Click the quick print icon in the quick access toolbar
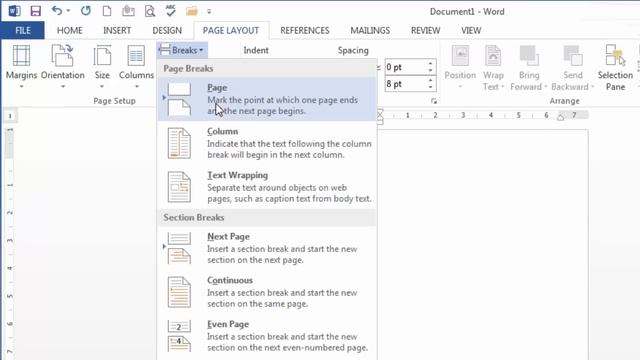Image resolution: width=640 pixels, height=360 pixels. point(128,11)
